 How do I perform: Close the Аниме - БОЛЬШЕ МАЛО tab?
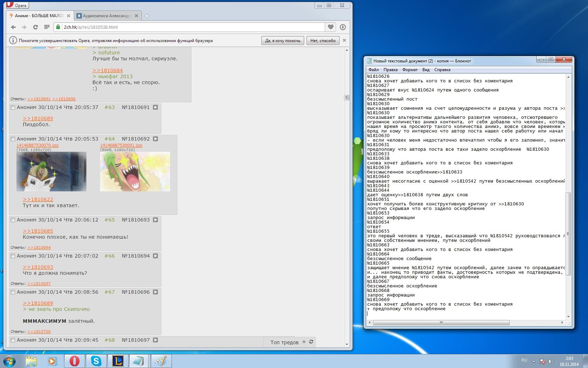[69, 16]
